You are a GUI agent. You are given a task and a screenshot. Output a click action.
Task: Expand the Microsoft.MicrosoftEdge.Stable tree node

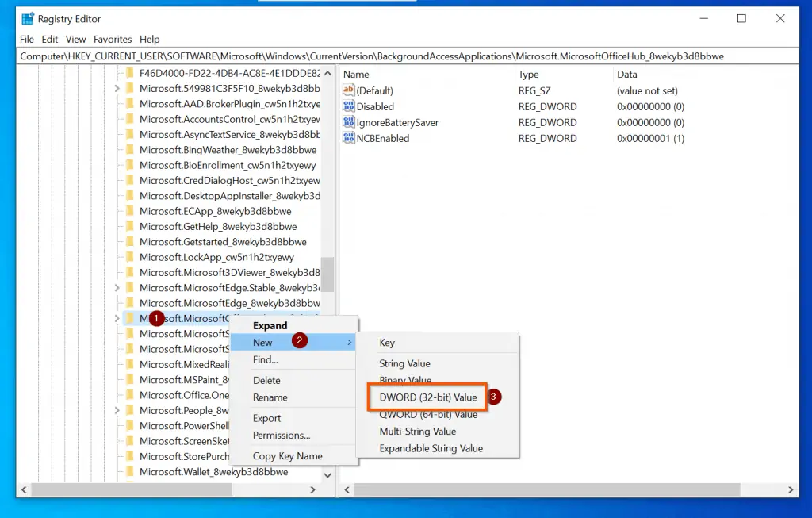[x=117, y=288]
